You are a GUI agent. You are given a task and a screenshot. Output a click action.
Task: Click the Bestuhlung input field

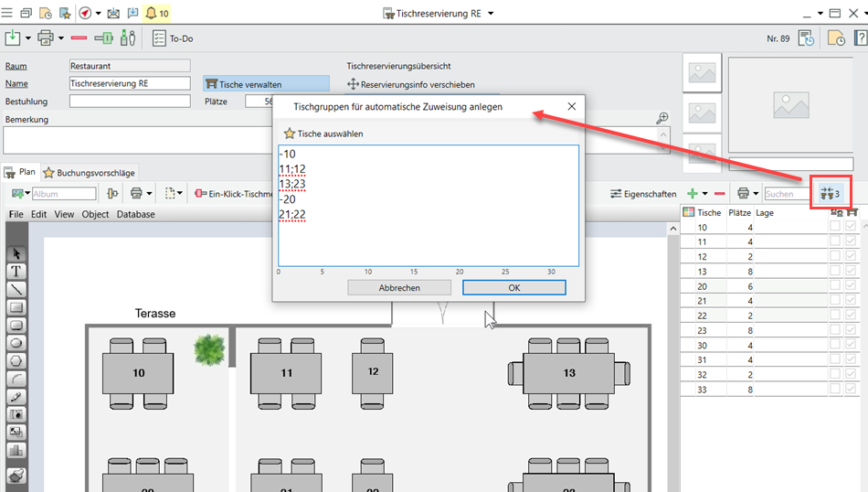pyautogui.click(x=129, y=102)
